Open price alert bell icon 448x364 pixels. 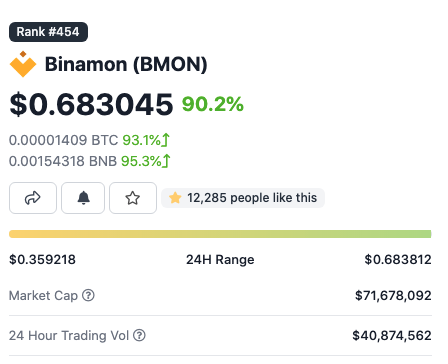[x=83, y=198]
